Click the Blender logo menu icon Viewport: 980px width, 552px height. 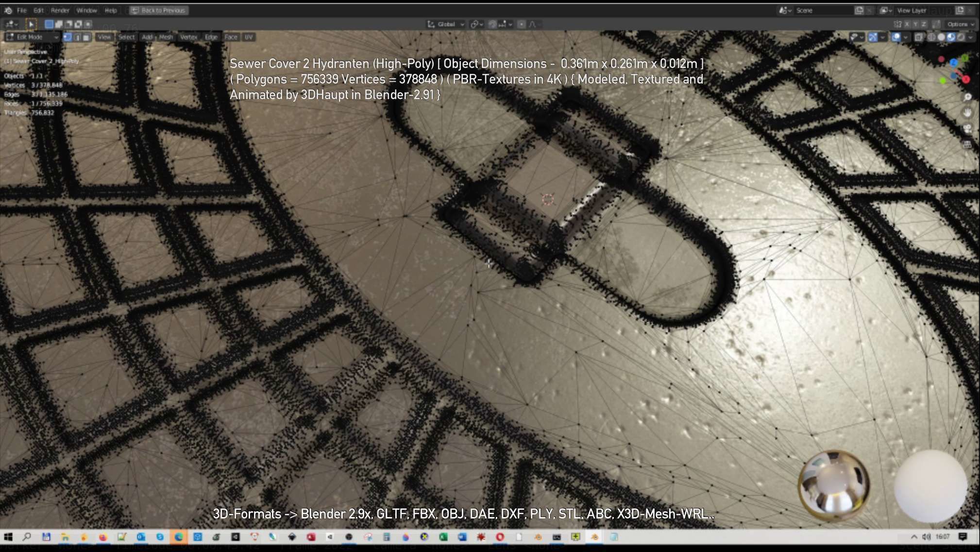click(8, 10)
